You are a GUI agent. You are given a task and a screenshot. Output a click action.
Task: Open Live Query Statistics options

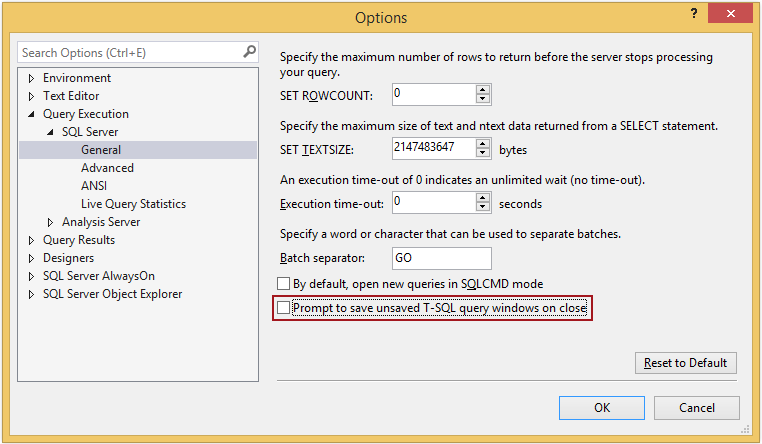pos(133,204)
